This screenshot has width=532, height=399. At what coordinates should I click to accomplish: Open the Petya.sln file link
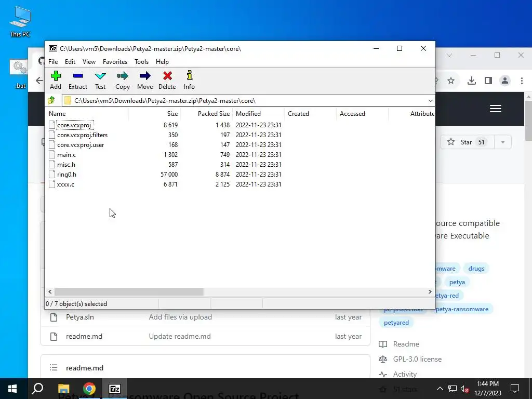pyautogui.click(x=79, y=317)
